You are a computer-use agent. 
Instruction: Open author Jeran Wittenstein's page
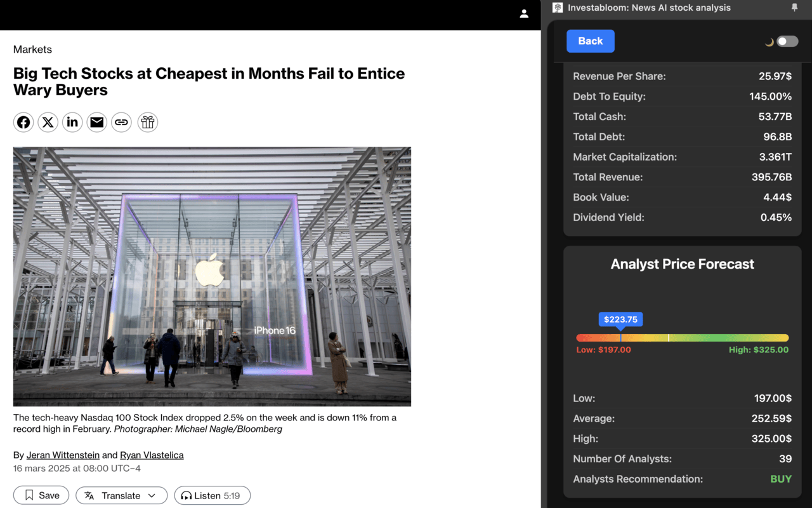pyautogui.click(x=63, y=455)
